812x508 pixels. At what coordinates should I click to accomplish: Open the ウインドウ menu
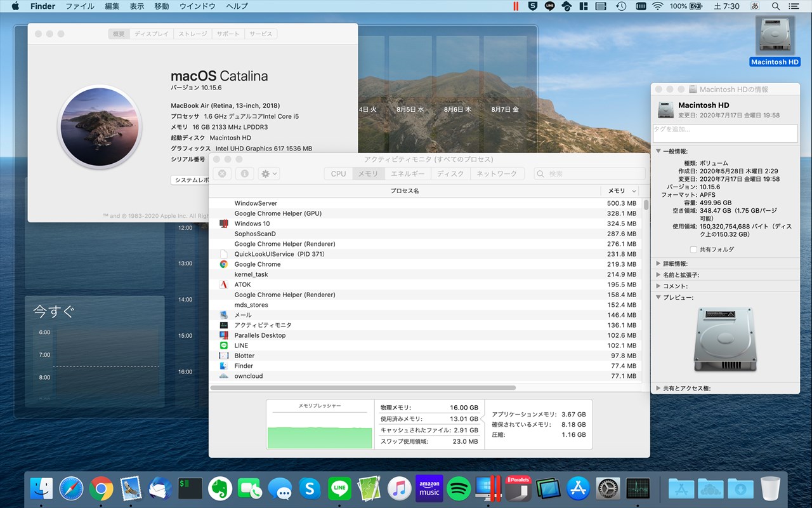pos(197,6)
